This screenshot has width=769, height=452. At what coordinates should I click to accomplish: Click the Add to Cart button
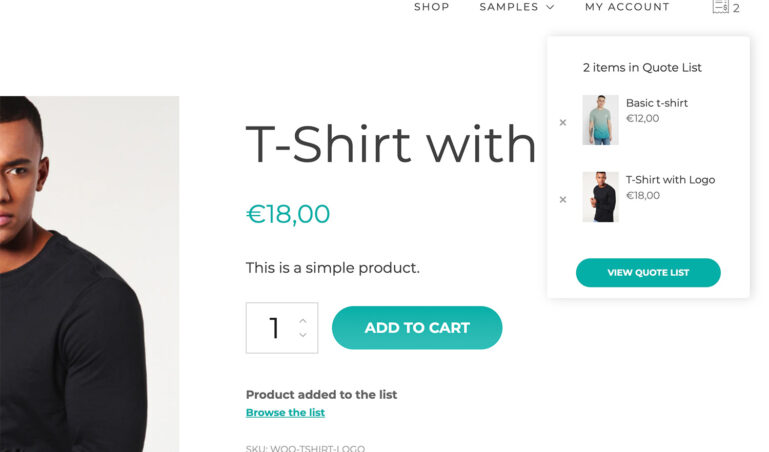[x=417, y=328]
